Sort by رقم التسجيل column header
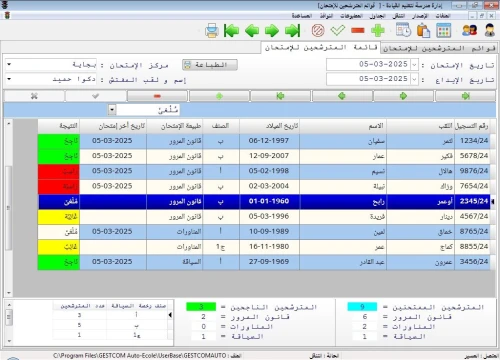Screen dimensions: 500x360 click(472, 126)
